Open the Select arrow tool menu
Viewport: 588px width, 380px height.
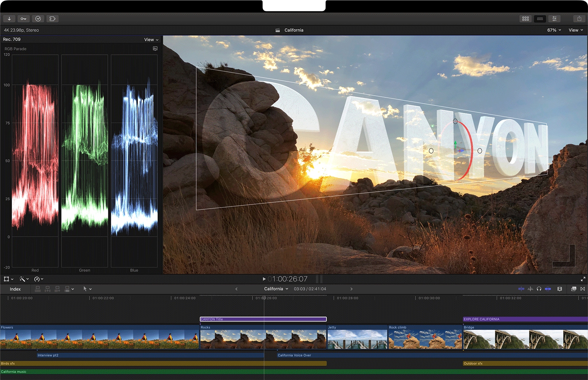pos(87,289)
